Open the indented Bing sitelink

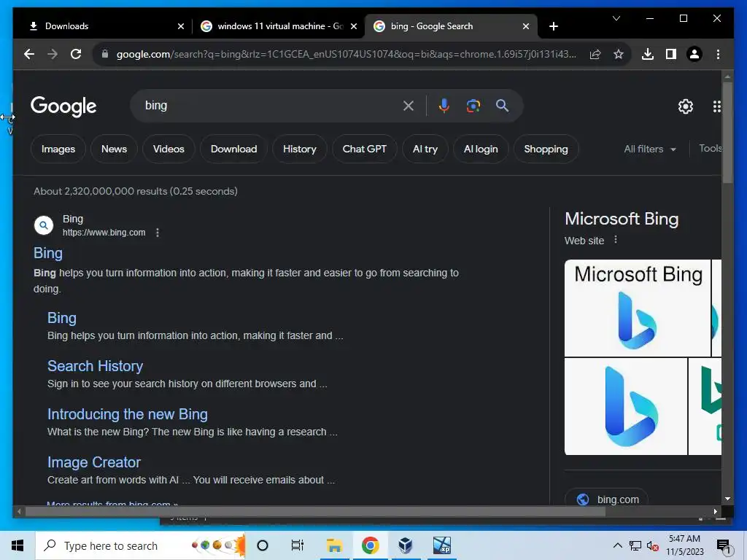click(x=62, y=318)
